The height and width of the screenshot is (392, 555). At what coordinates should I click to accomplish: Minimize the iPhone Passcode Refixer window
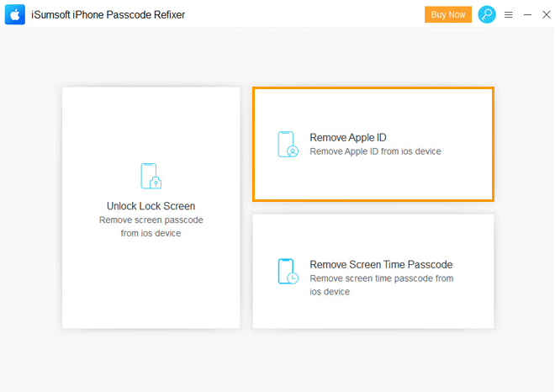(x=527, y=14)
